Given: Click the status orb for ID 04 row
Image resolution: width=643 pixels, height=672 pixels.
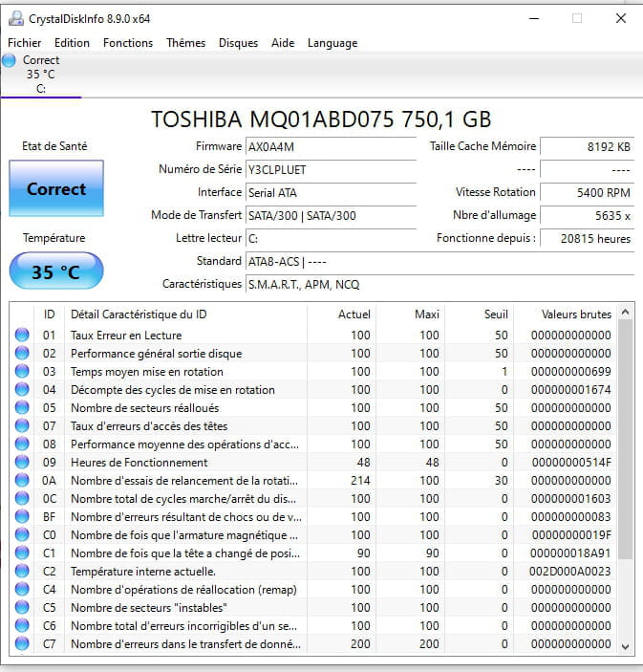Looking at the screenshot, I should [22, 389].
